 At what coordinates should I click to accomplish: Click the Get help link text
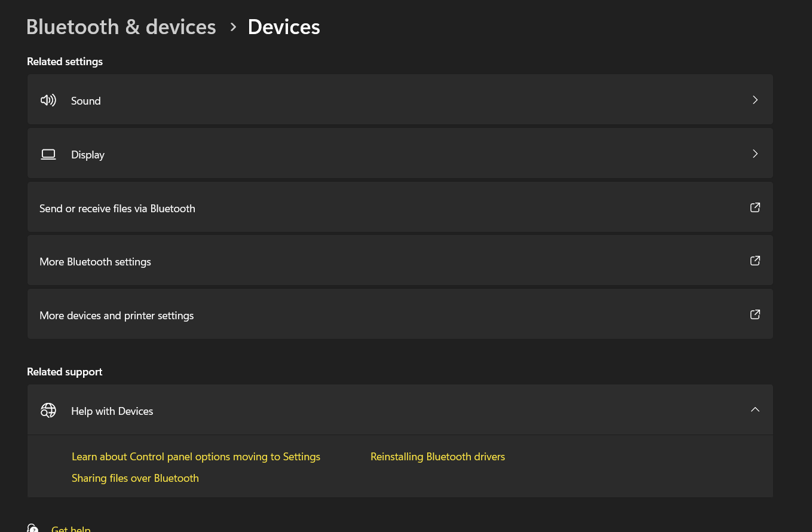pos(71,528)
